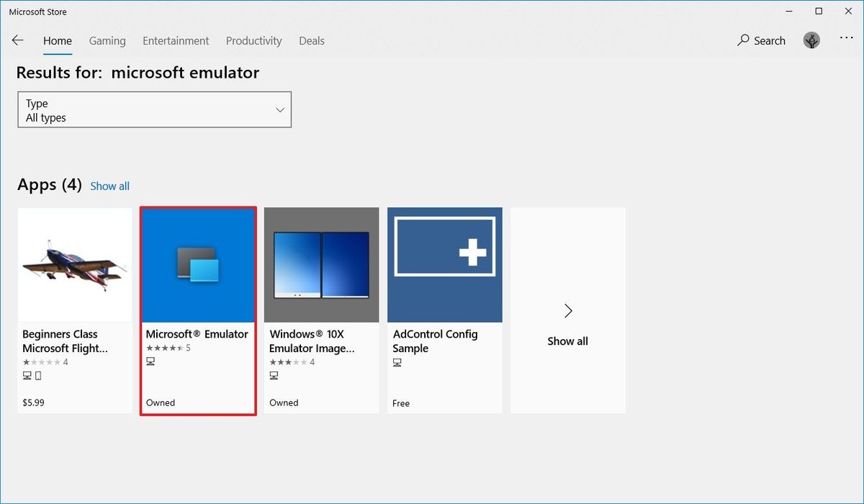Image resolution: width=864 pixels, height=504 pixels.
Task: Click the Microsoft Flight Simulator thumbnail image
Action: point(74,264)
